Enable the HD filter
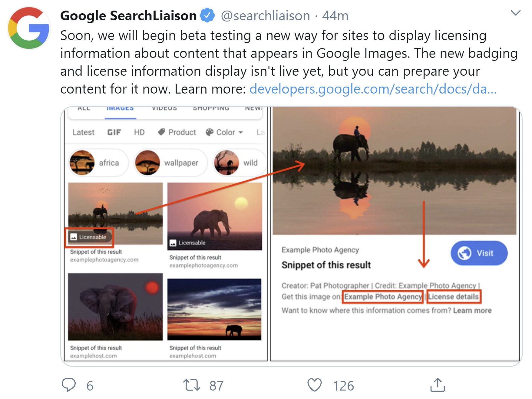Image resolution: width=532 pixels, height=399 pixels. (139, 132)
